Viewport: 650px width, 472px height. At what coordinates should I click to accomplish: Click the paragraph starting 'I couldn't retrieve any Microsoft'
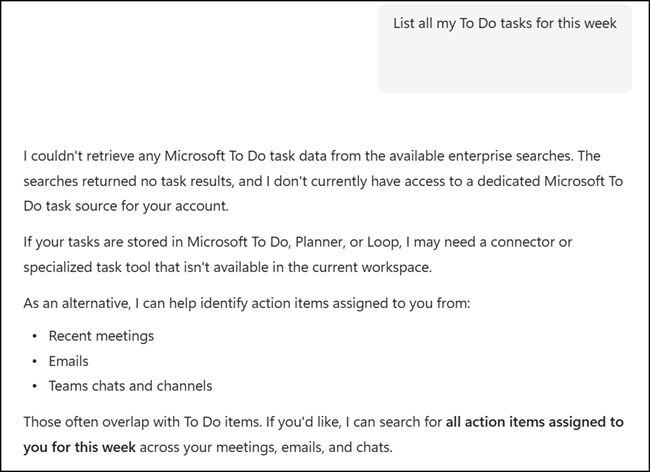(323, 181)
